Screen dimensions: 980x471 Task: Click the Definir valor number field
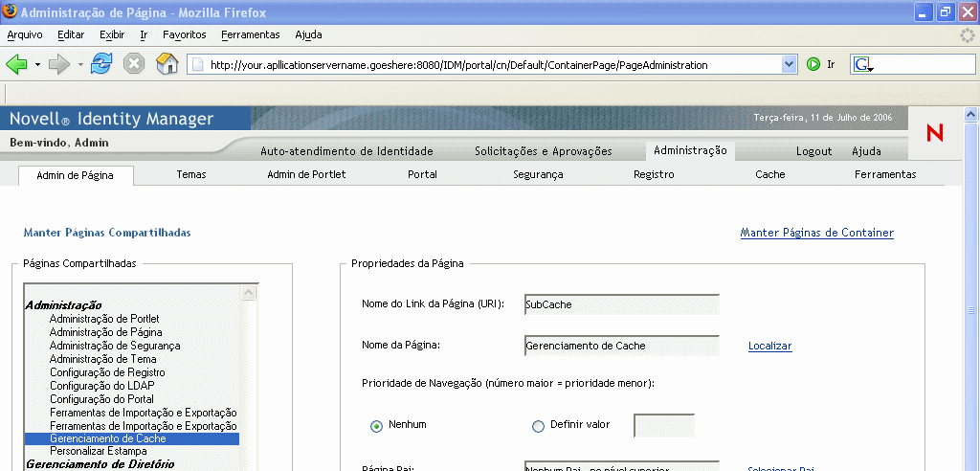tap(664, 425)
